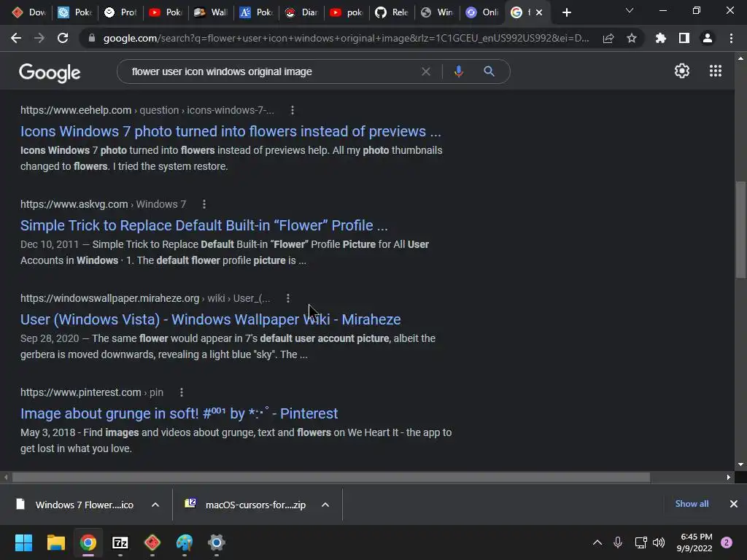Image resolution: width=747 pixels, height=560 pixels.
Task: Open Paint from the taskbar
Action: [x=185, y=542]
